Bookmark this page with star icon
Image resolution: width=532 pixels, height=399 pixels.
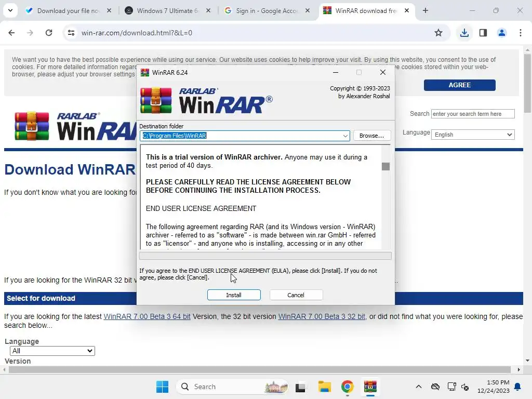tap(438, 33)
